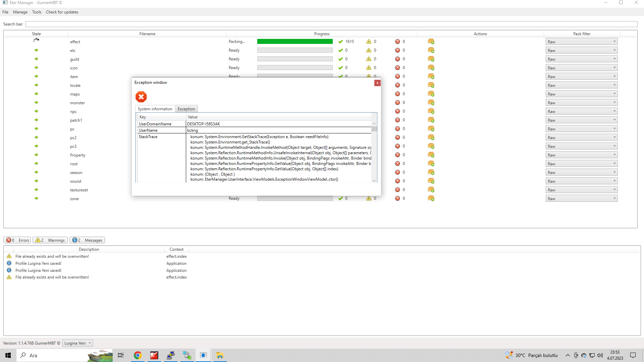
Task: Click the effect row green progress bar
Action: click(x=295, y=42)
